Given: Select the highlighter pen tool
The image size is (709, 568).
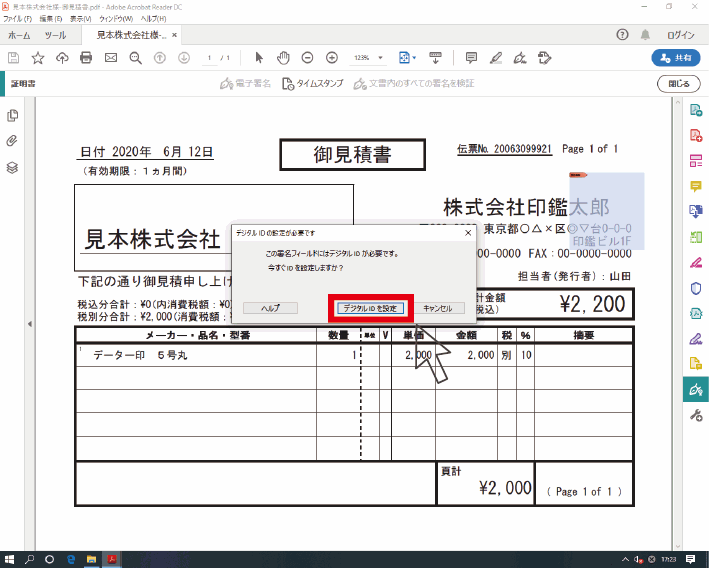Looking at the screenshot, I should coord(496,58).
